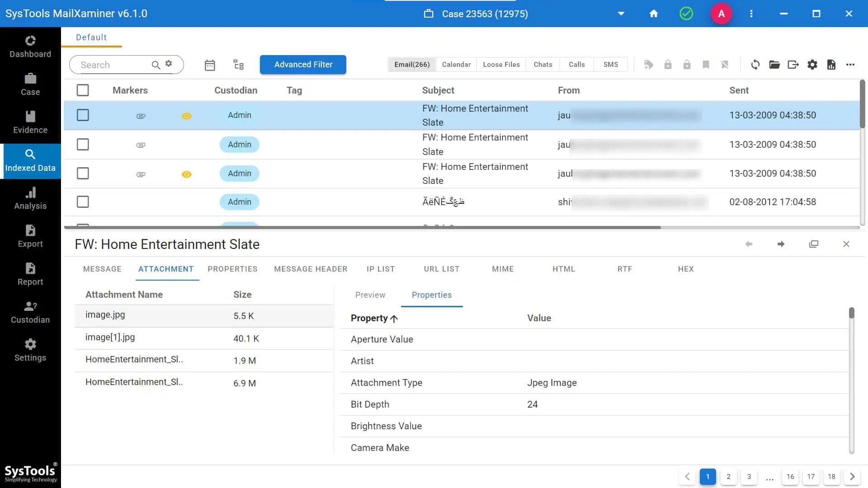Select the Calls data type
Viewport: 868px width, 488px height.
coord(577,65)
